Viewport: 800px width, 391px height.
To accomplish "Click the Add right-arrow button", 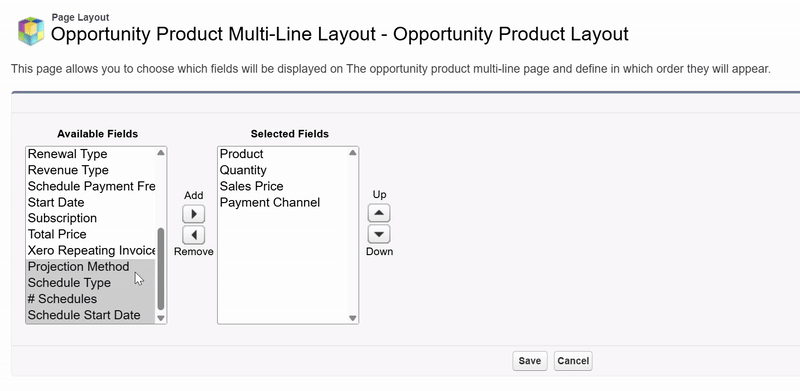I will pos(193,214).
